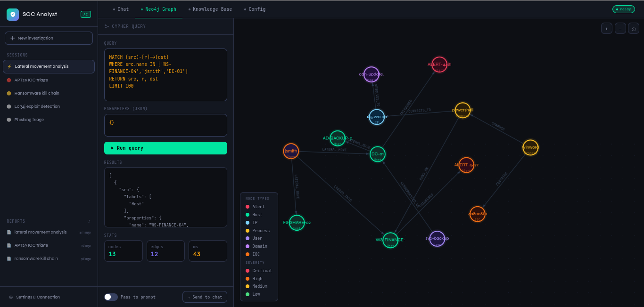Click the CONNECTS_TO edge label
644x307 pixels.
(420, 111)
